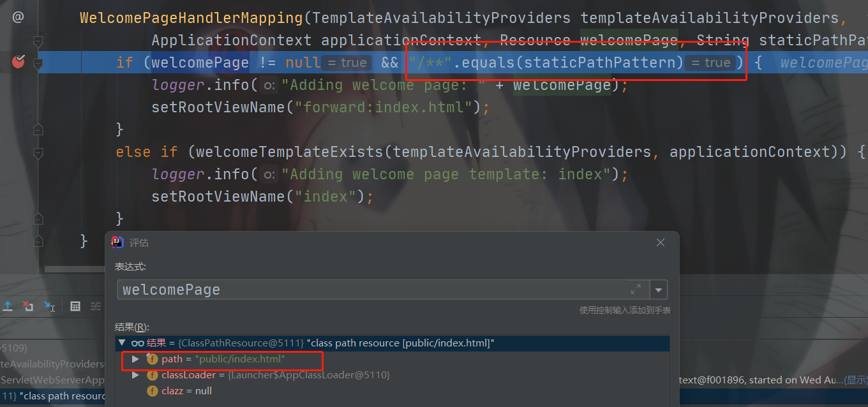Click the Step Out debugger icon

[8, 307]
